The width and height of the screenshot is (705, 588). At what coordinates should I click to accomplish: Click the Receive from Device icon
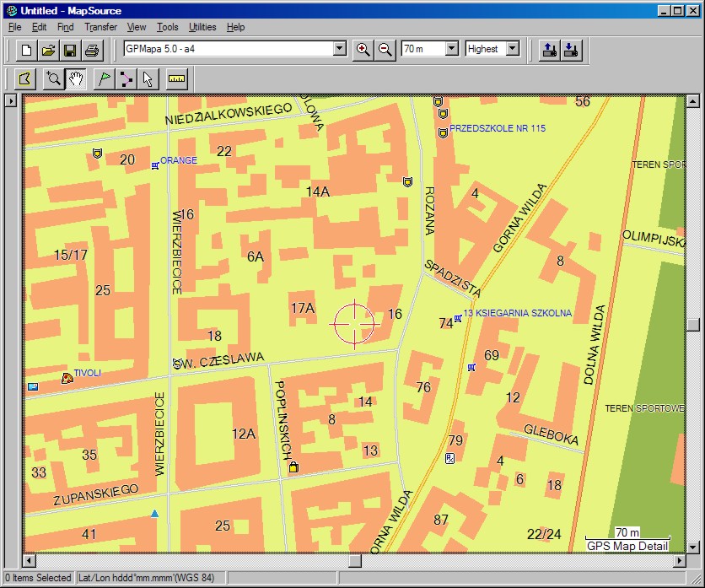(571, 49)
